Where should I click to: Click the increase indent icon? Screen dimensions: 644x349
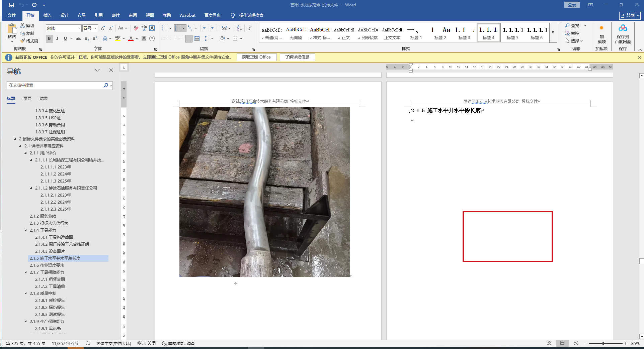pyautogui.click(x=214, y=28)
